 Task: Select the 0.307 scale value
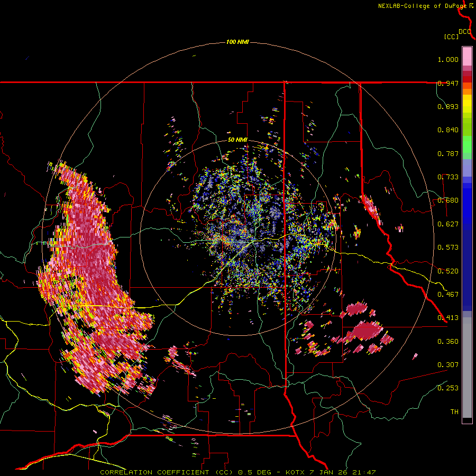(x=448, y=365)
